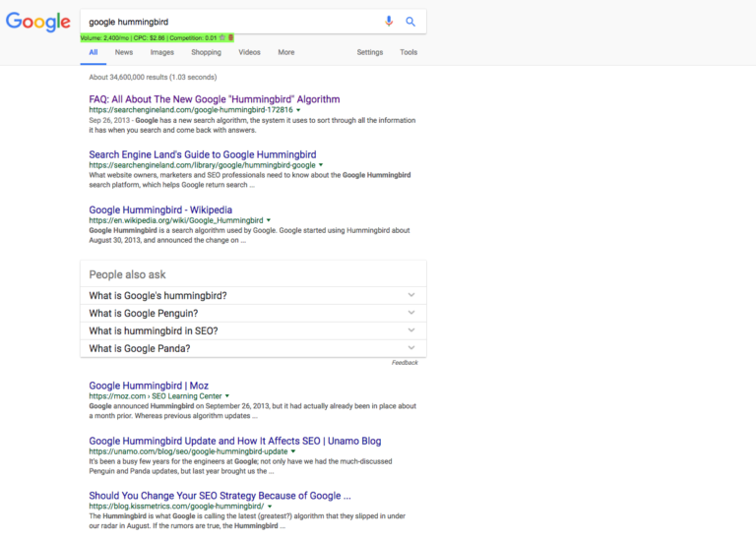Click the Google logo
The image size is (756, 538).
[38, 22]
